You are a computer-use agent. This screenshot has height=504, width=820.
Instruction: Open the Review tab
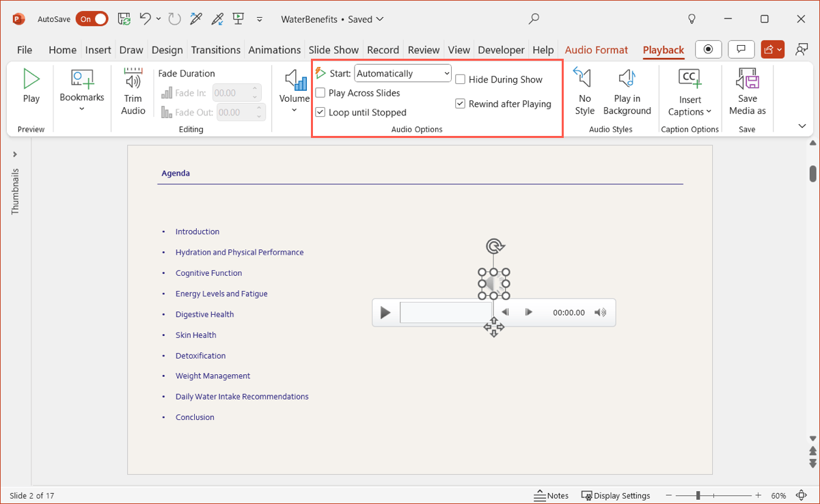click(424, 50)
